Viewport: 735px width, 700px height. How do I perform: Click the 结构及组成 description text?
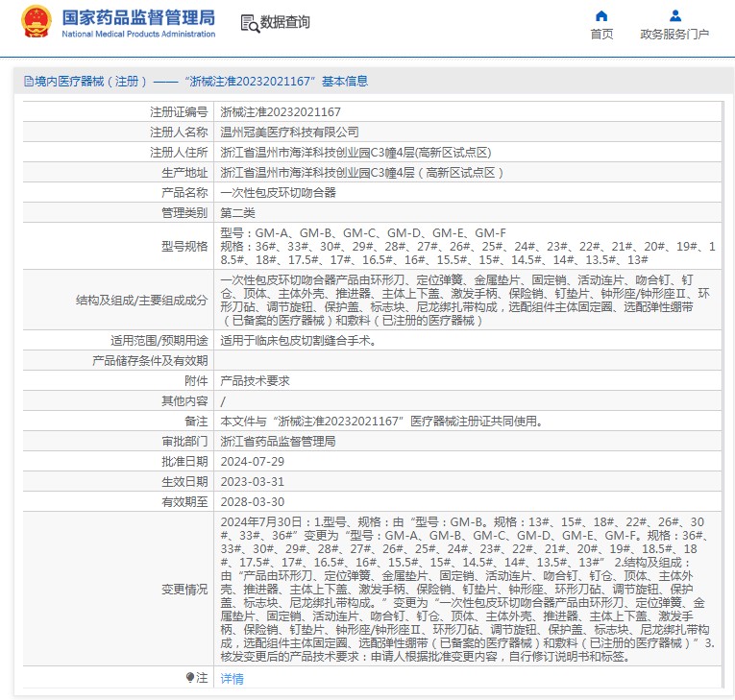click(x=465, y=301)
